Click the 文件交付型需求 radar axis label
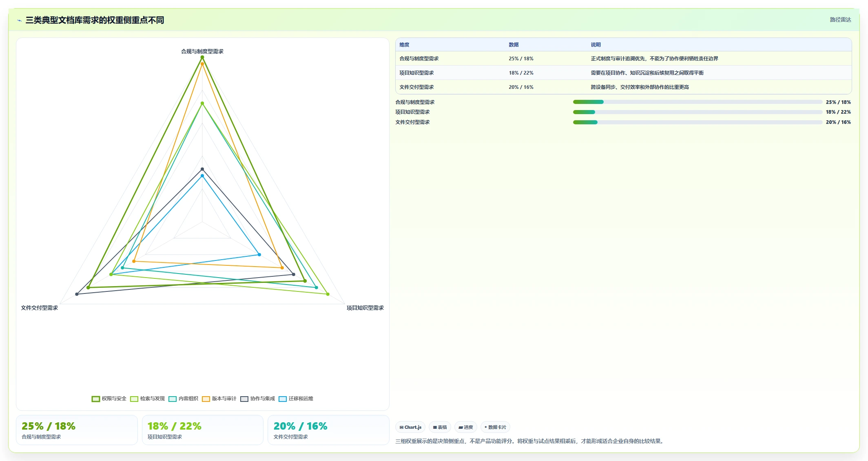This screenshot has width=868, height=461. click(x=40, y=308)
